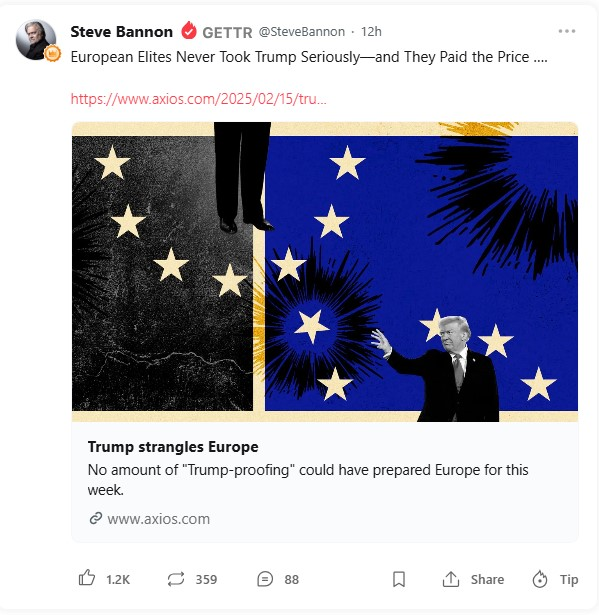
Task: Click the article preview image
Action: click(x=325, y=272)
